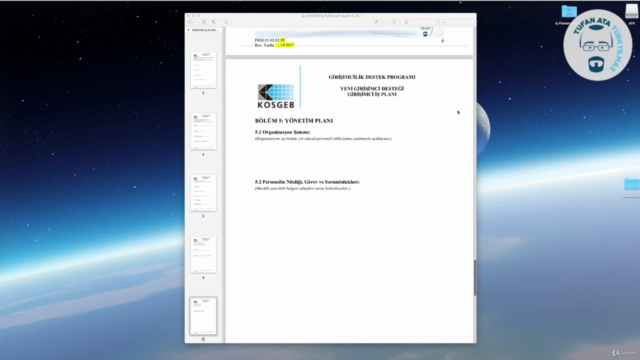Click the heading 'BÖLÜM 5: YÖNETİM PLANI'
Screen dimensions: 640x360
click(294, 121)
